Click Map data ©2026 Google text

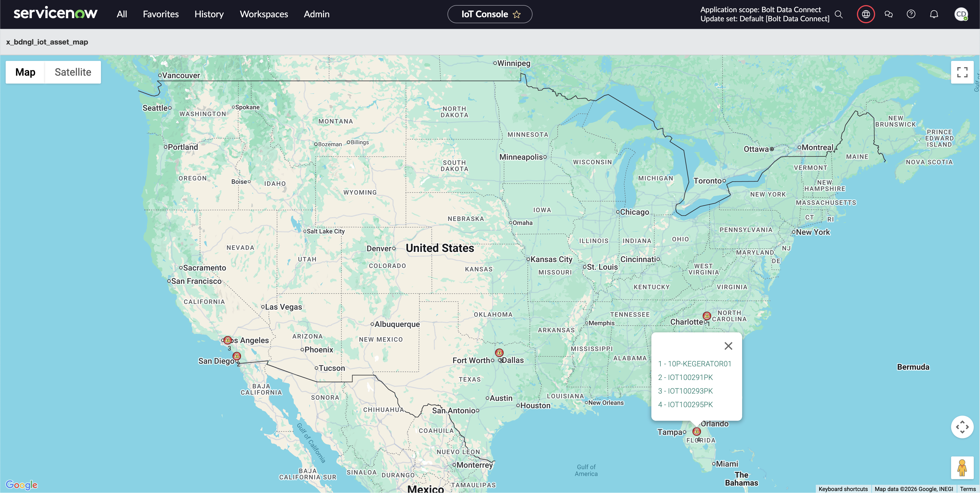(914, 489)
